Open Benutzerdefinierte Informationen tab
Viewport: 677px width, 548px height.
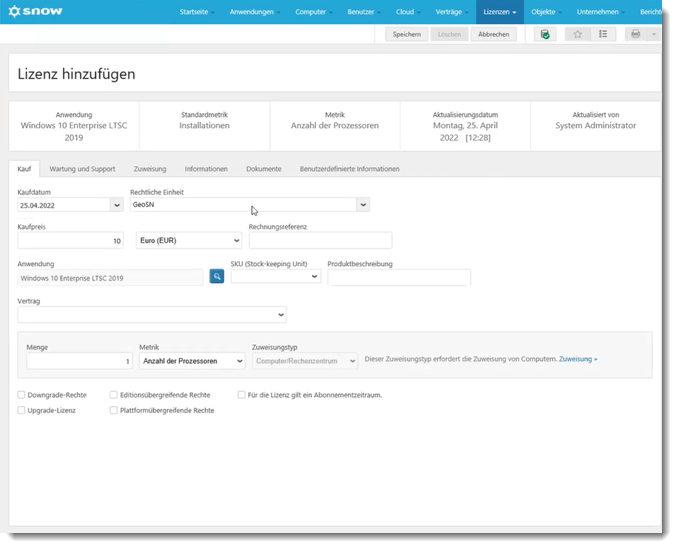click(349, 169)
